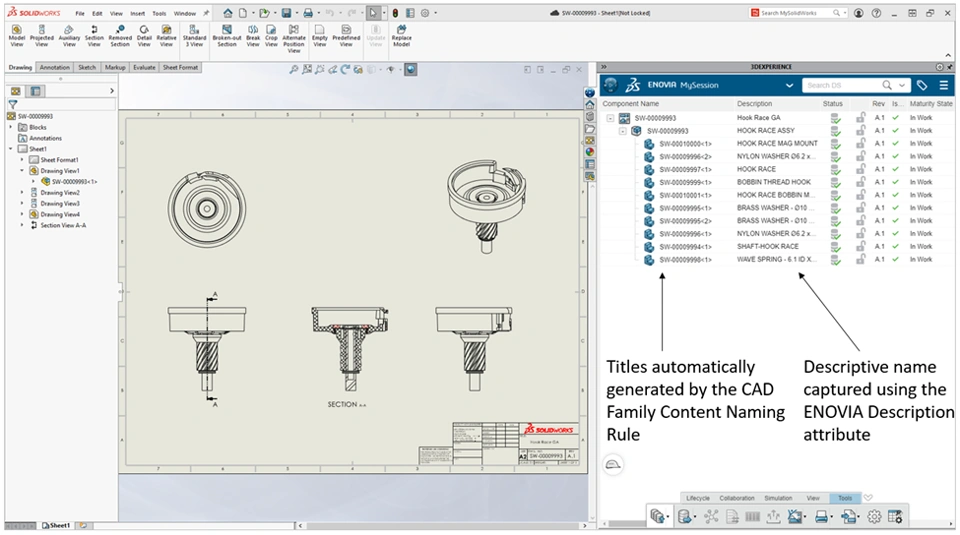
Task: Click the FeatureManager filter funnel icon
Action: point(13,104)
